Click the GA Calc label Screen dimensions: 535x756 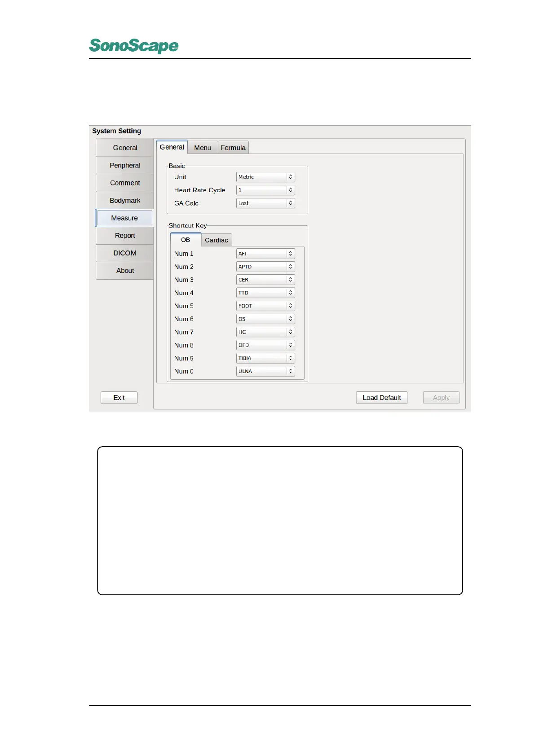pyautogui.click(x=186, y=203)
